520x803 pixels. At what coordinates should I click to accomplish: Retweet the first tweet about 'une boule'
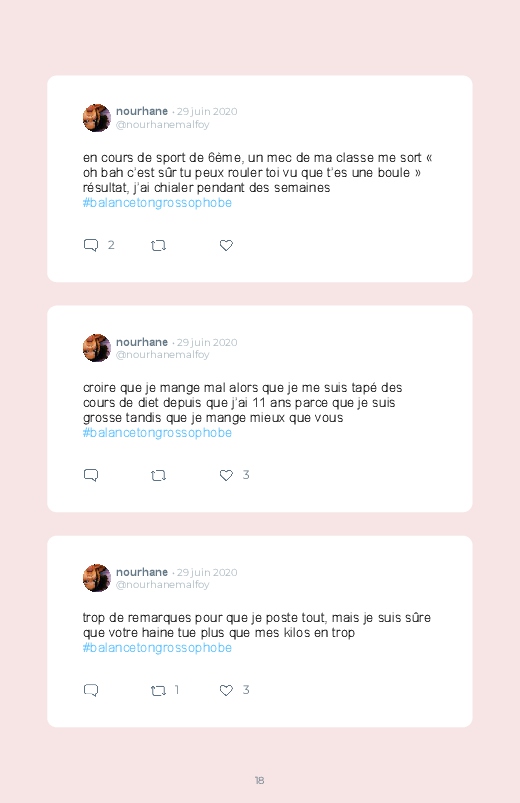(x=158, y=246)
